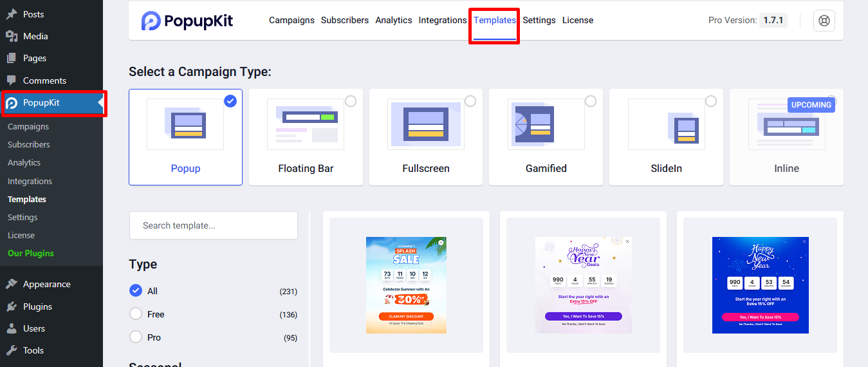Image resolution: width=868 pixels, height=367 pixels.
Task: Click the Posts pin icon in sidebar
Action: point(12,14)
